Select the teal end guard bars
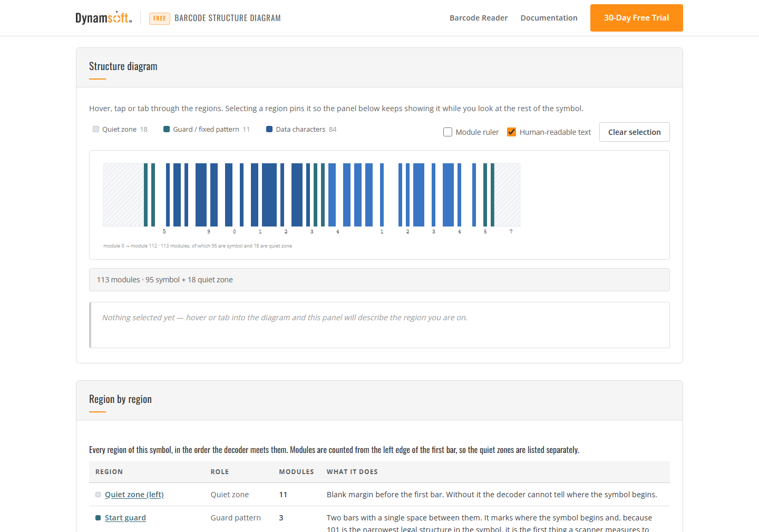 click(x=489, y=195)
